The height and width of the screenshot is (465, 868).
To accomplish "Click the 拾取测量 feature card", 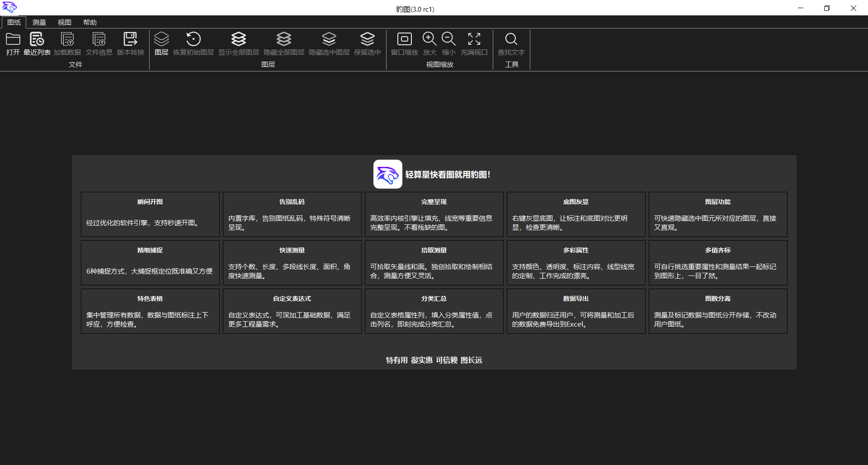I will (434, 263).
